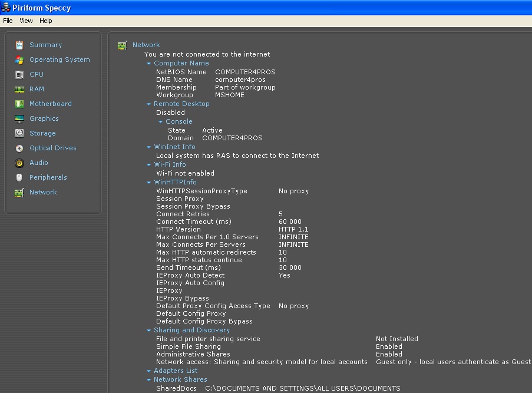
Task: Collapse the Wi-Fi Info section
Action: (x=148, y=164)
